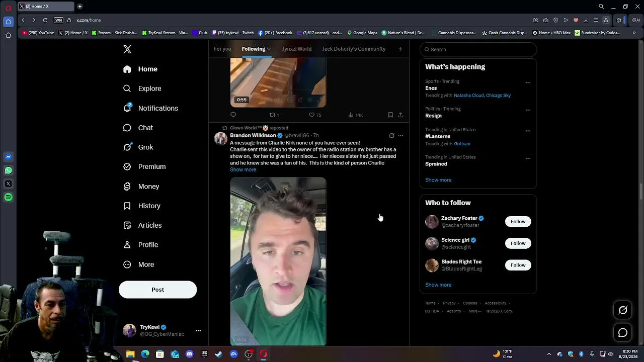Switch to Jynxzi World tab

(297, 49)
